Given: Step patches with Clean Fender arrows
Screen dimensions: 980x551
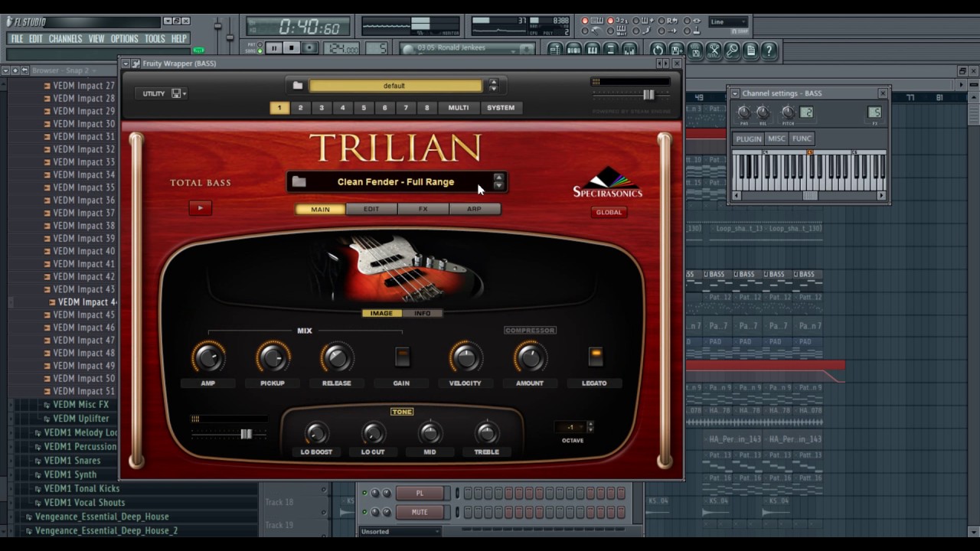Looking at the screenshot, I should 498,181.
